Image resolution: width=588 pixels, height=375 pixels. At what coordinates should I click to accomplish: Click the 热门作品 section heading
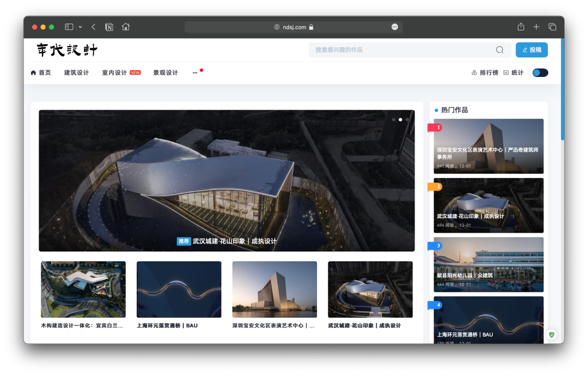click(x=455, y=110)
